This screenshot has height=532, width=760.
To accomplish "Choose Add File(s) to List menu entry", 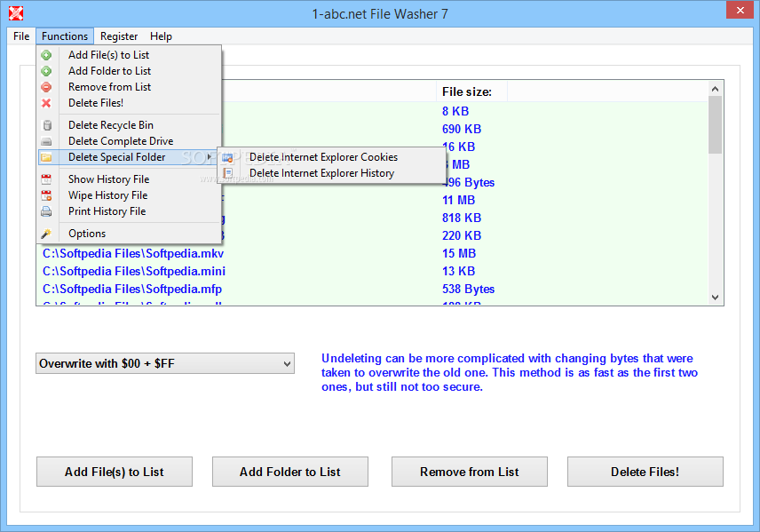I will point(129,55).
